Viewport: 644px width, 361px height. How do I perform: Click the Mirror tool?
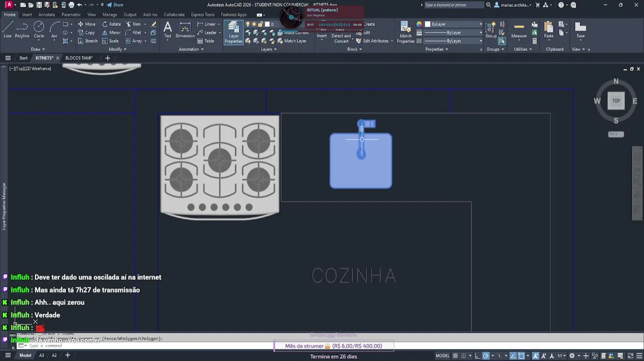click(111, 33)
